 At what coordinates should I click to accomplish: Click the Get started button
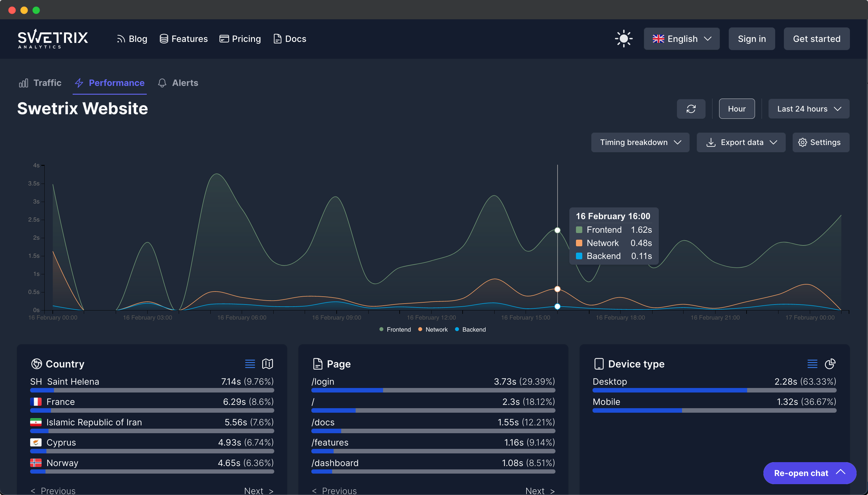coord(816,39)
